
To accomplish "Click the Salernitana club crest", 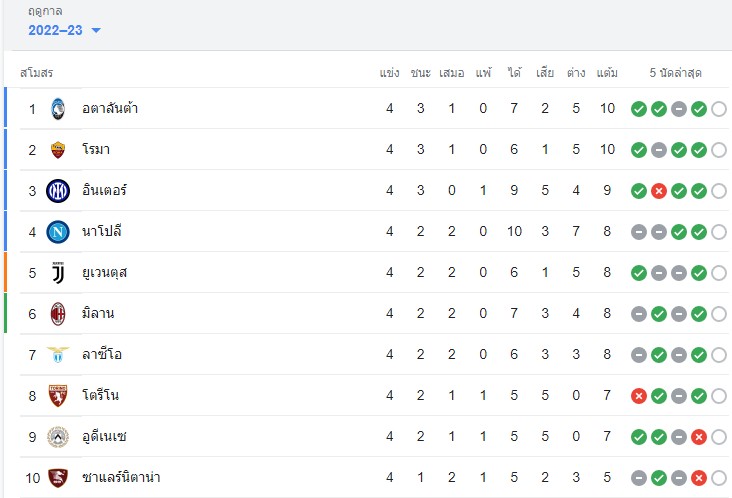I will 58,478.
